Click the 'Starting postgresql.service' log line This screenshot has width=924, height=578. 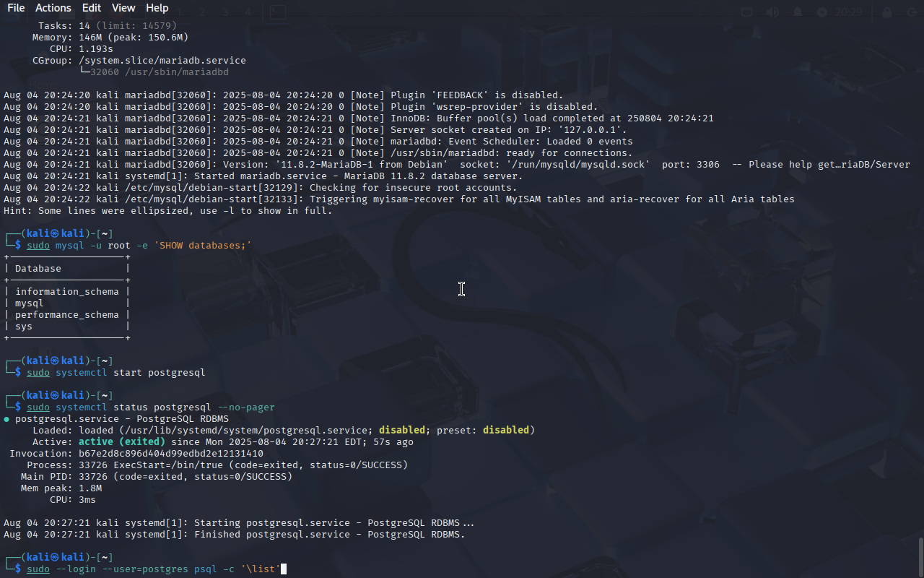click(x=239, y=523)
